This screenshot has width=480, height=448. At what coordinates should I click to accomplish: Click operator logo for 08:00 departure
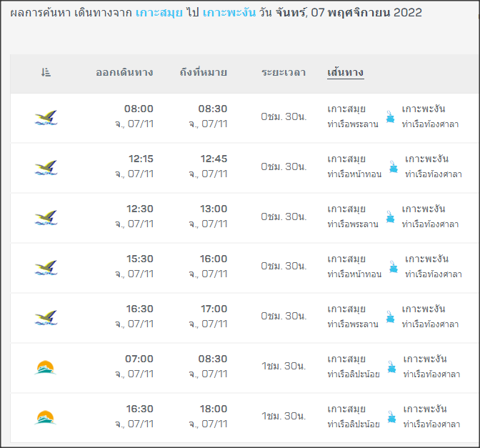[46, 118]
